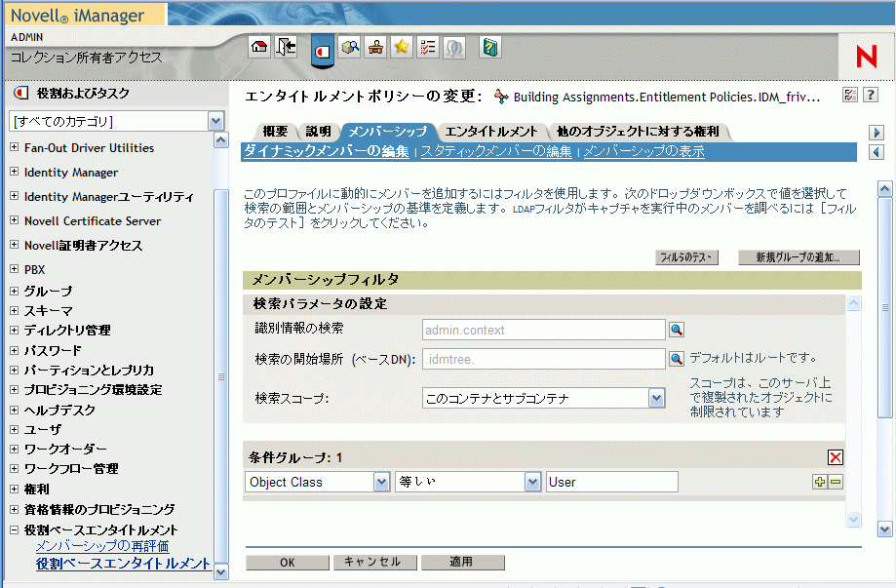Expand Identity Manager category
The width and height of the screenshot is (896, 588).
pyautogui.click(x=15, y=172)
